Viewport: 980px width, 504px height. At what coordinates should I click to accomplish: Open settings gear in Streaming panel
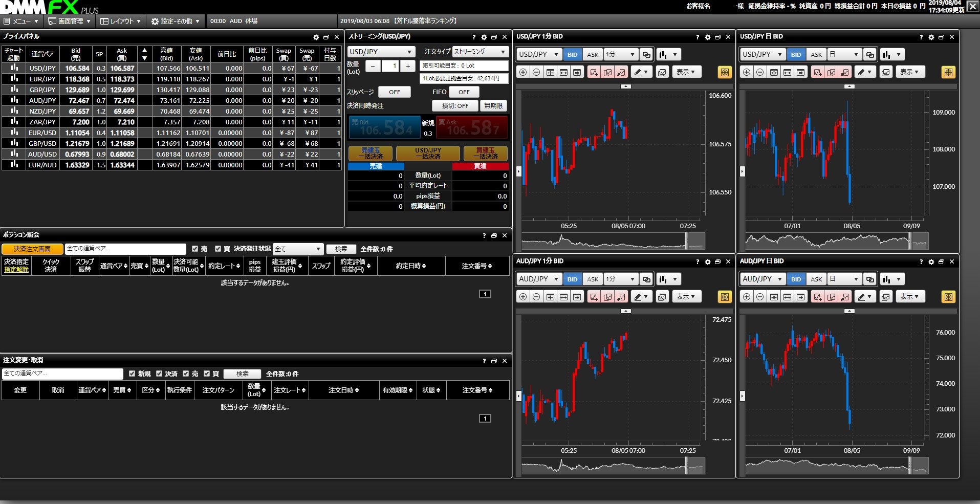coord(484,37)
